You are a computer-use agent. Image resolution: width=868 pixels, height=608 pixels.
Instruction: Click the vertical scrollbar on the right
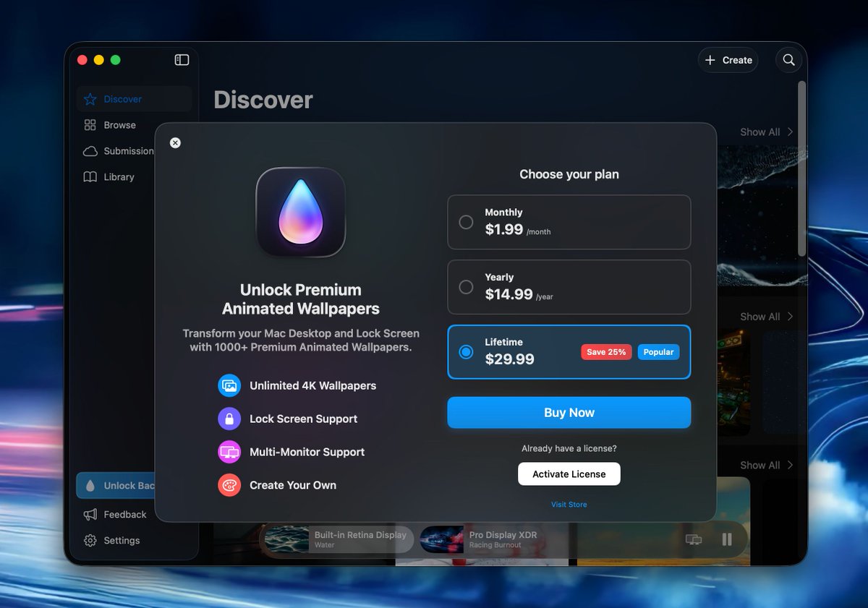point(801,168)
